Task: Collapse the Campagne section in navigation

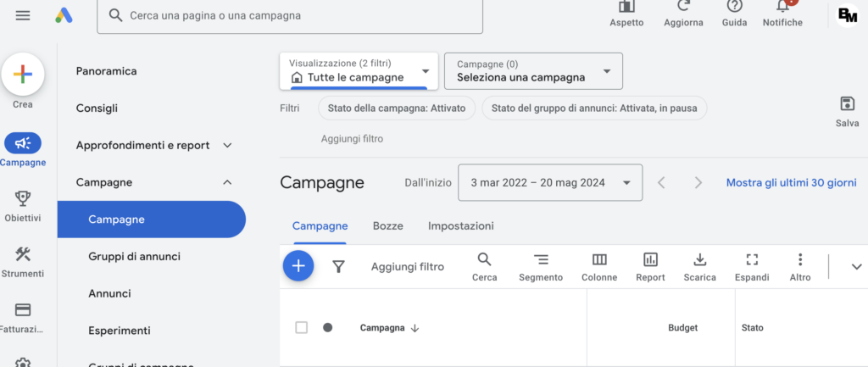Action: click(x=227, y=182)
